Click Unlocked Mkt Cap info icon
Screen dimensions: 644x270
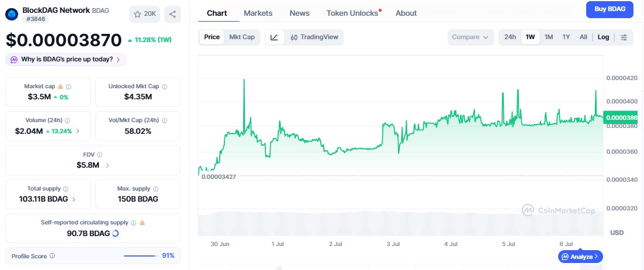164,86
